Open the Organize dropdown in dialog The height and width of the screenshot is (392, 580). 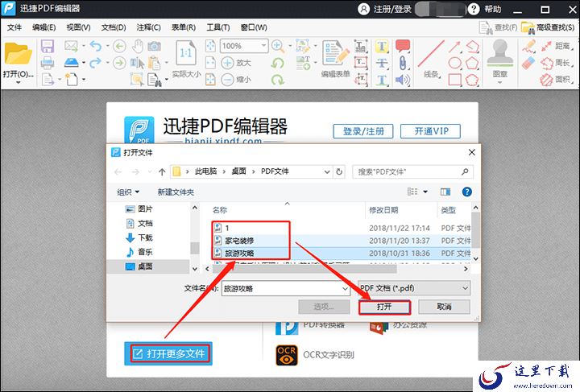[128, 192]
